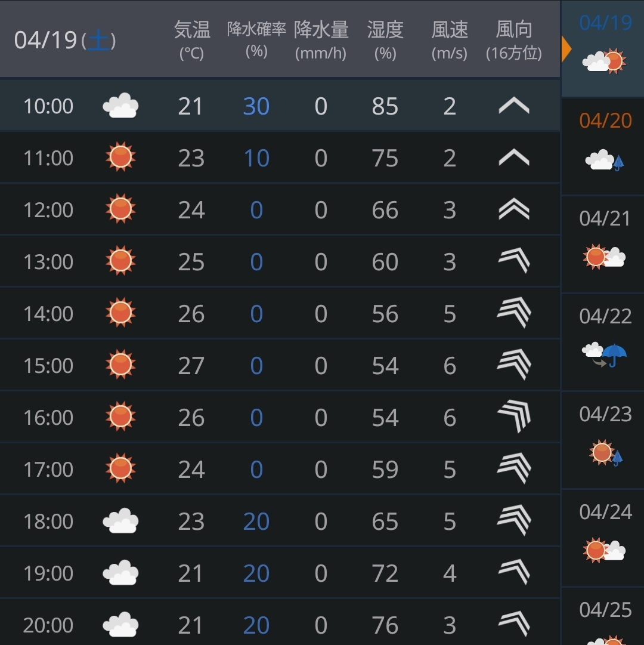Click the cloud icon at 18:00
Image resolution: width=644 pixels, height=645 pixels.
coord(120,521)
